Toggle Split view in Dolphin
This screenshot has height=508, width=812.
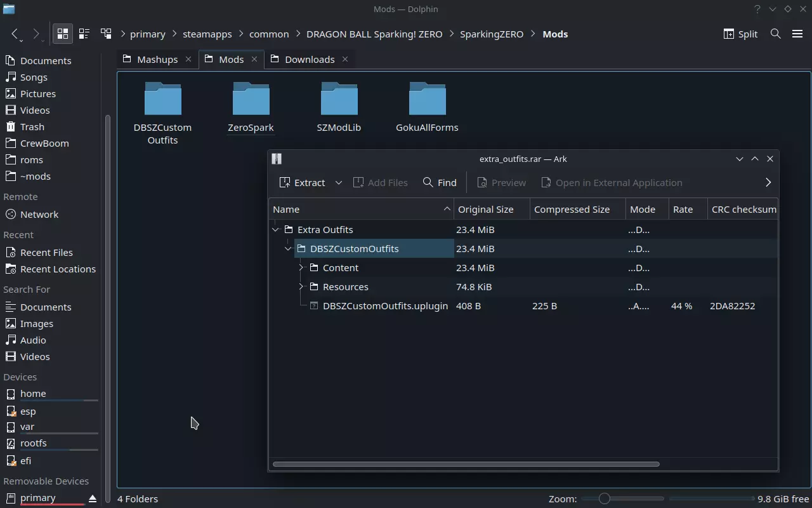[740, 34]
